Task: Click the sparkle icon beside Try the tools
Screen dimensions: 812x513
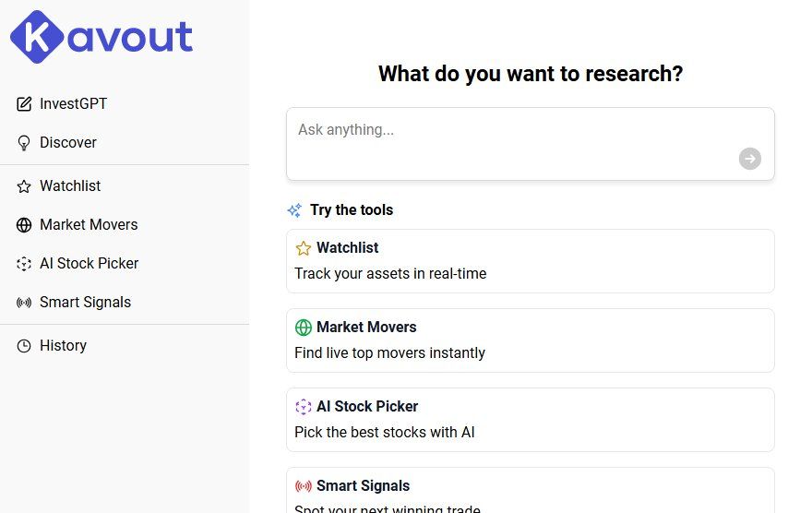Action: [x=294, y=210]
